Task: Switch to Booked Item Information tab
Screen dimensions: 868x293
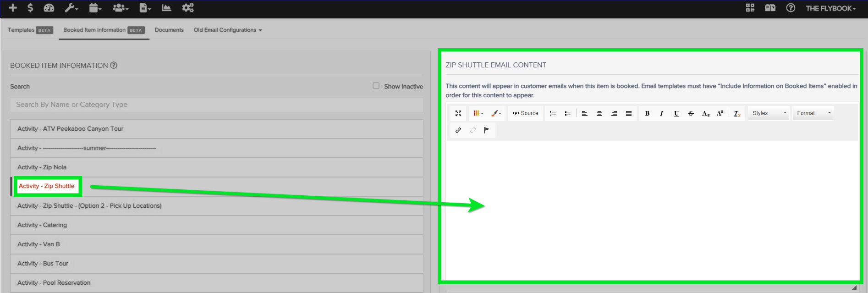Action: click(104, 30)
